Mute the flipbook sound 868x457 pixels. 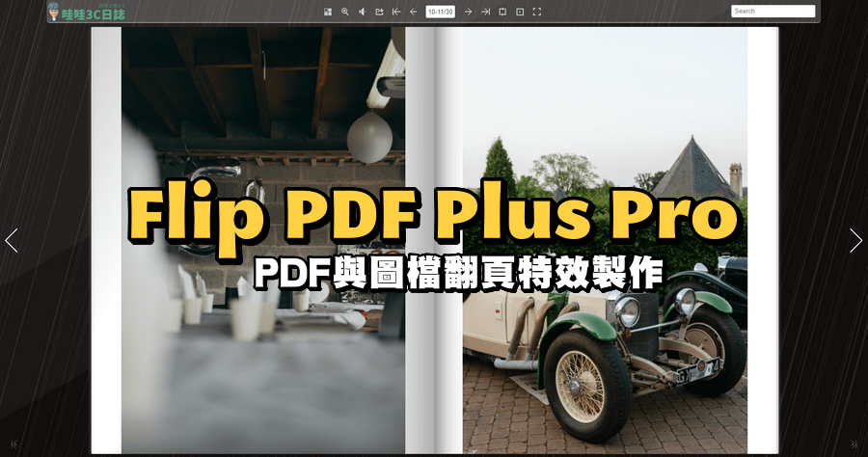tap(362, 12)
